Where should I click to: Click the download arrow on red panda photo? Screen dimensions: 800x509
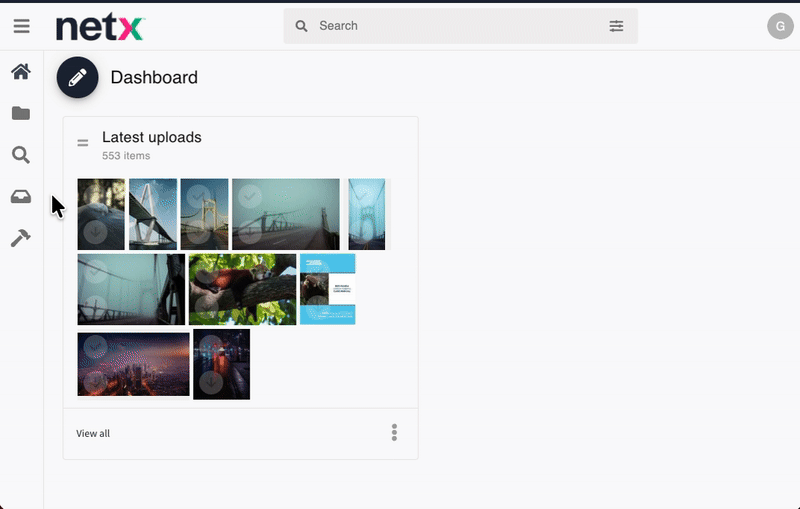pyautogui.click(x=207, y=305)
